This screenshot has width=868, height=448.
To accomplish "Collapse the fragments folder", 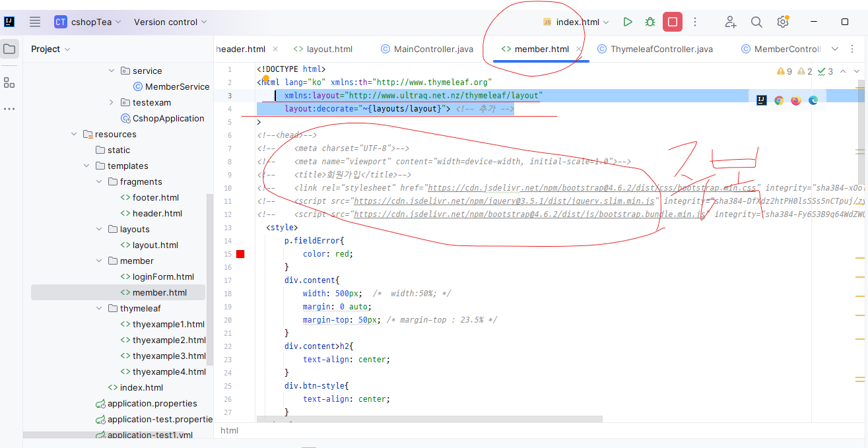I will (x=99, y=181).
